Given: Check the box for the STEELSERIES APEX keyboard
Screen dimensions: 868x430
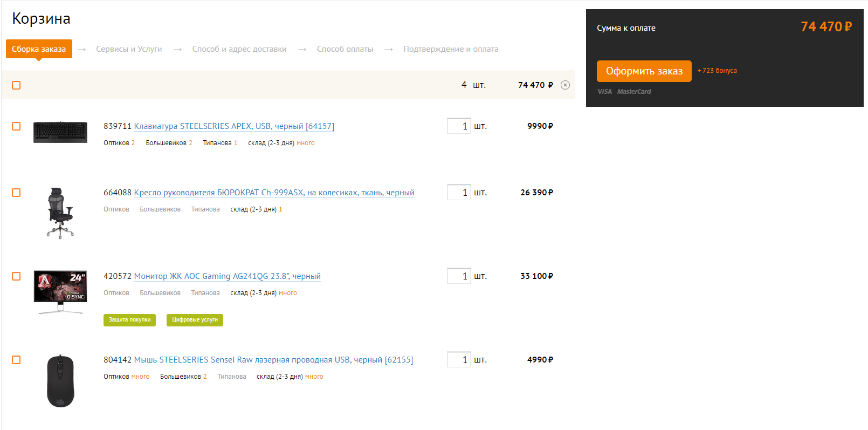Looking at the screenshot, I should 16,126.
